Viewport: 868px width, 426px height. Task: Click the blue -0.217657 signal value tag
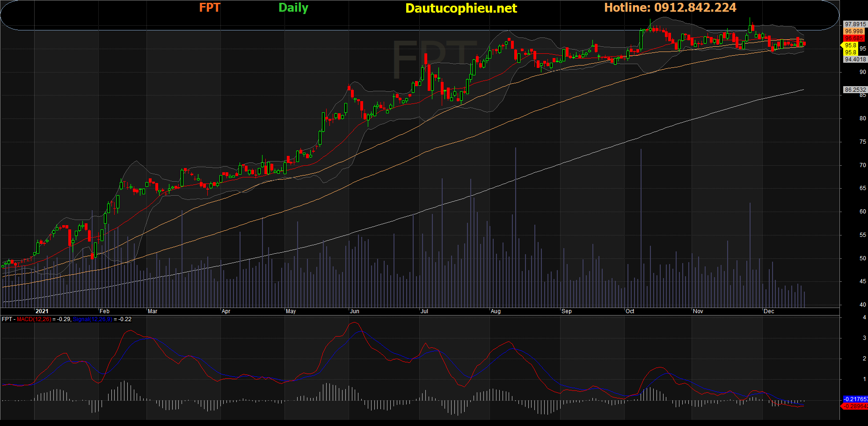855,399
